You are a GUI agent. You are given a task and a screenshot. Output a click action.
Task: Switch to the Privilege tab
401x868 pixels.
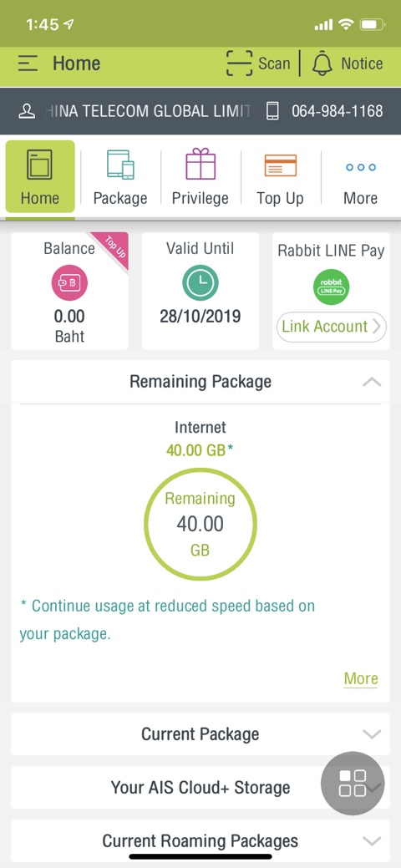(x=200, y=177)
